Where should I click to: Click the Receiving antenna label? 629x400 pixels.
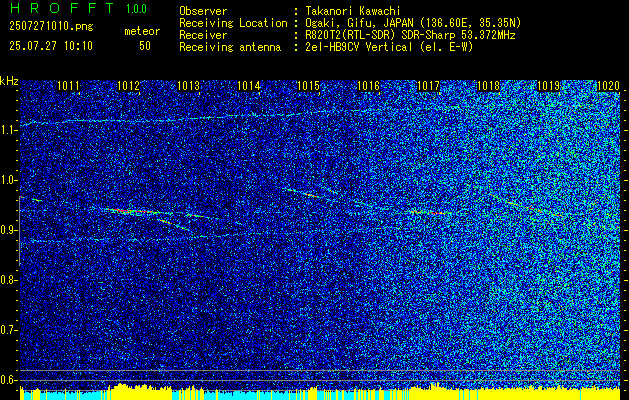click(x=230, y=47)
